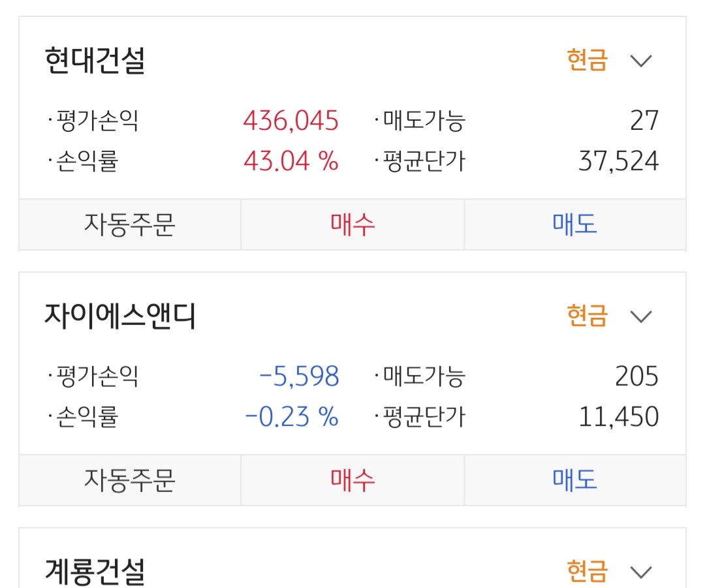The width and height of the screenshot is (705, 588).
Task: Tap 매도 button for 현대건설
Action: pos(574,224)
